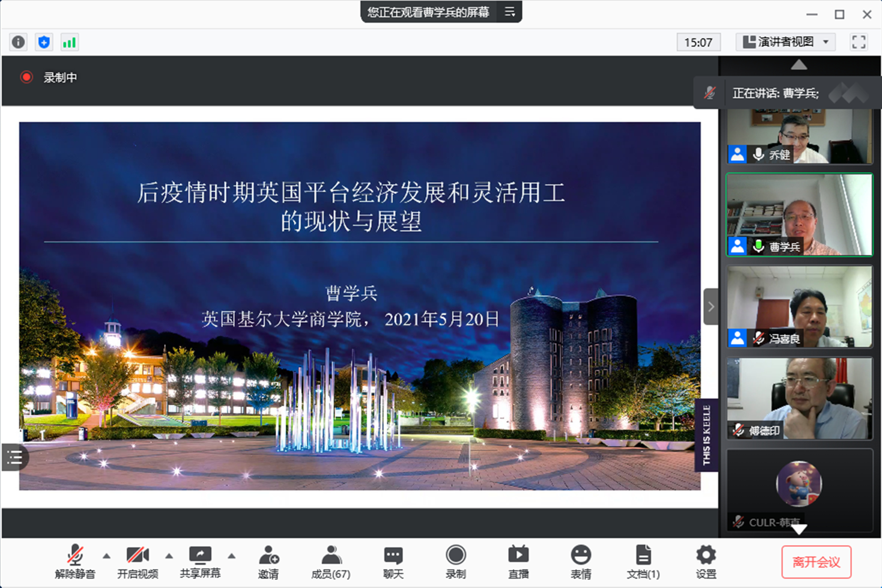This screenshot has height=588, width=882.
Task: Open the 表情 emoji reactions
Action: (x=581, y=562)
